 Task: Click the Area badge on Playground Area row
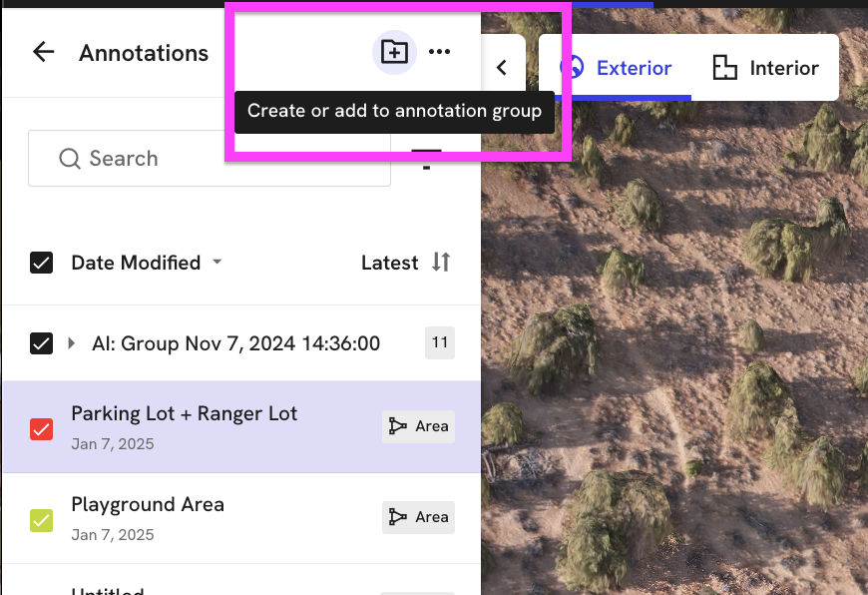tap(418, 517)
